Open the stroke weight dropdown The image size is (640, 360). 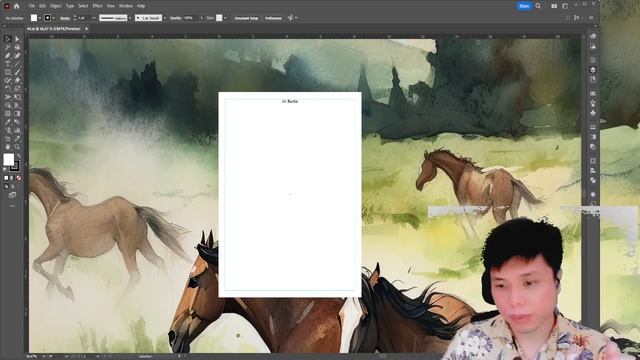[x=94, y=18]
